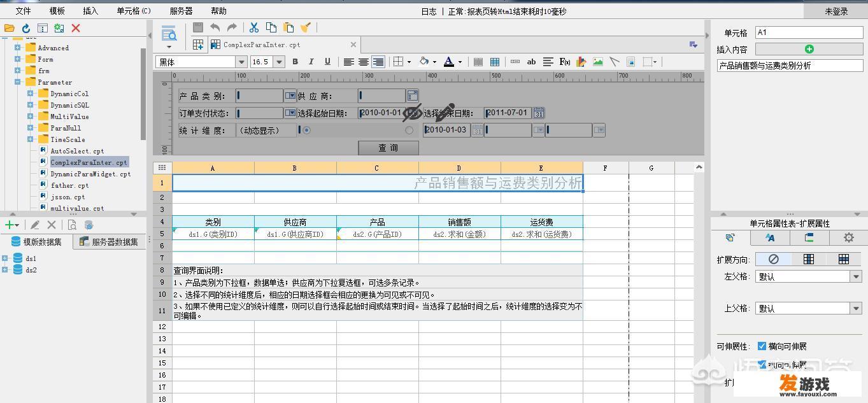
Task: Expand ds2 dataset node
Action: click(4, 270)
